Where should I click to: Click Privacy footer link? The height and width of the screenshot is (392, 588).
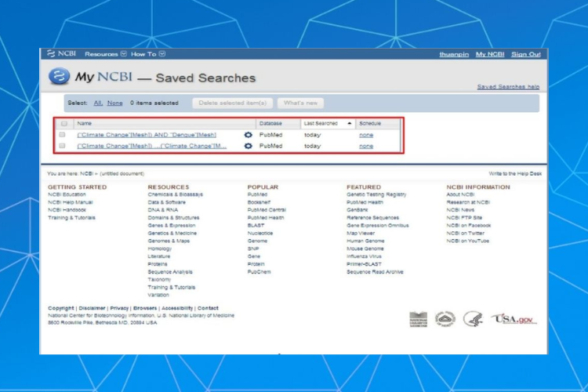point(119,308)
